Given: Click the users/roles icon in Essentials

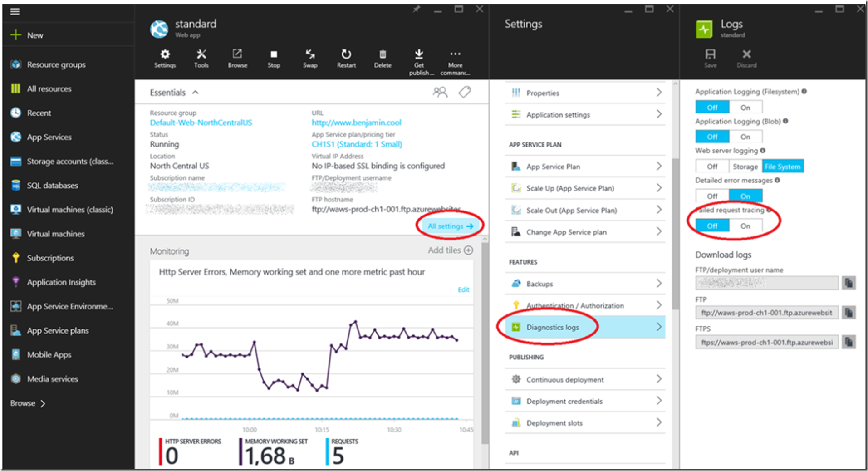Looking at the screenshot, I should coord(440,93).
